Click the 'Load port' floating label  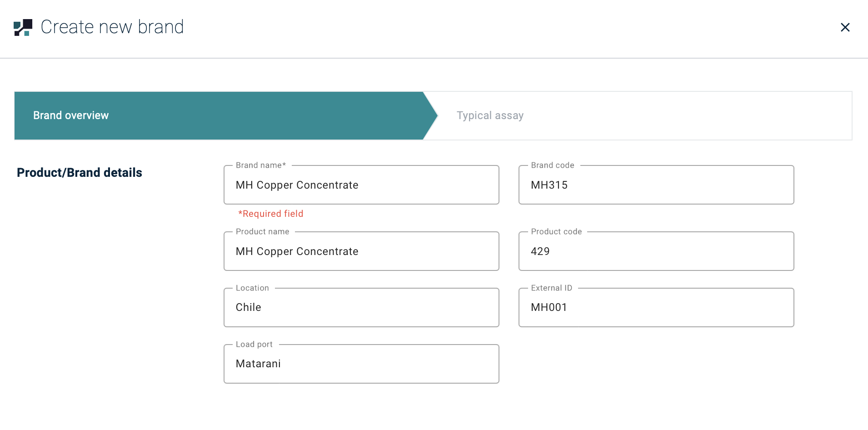click(x=254, y=345)
